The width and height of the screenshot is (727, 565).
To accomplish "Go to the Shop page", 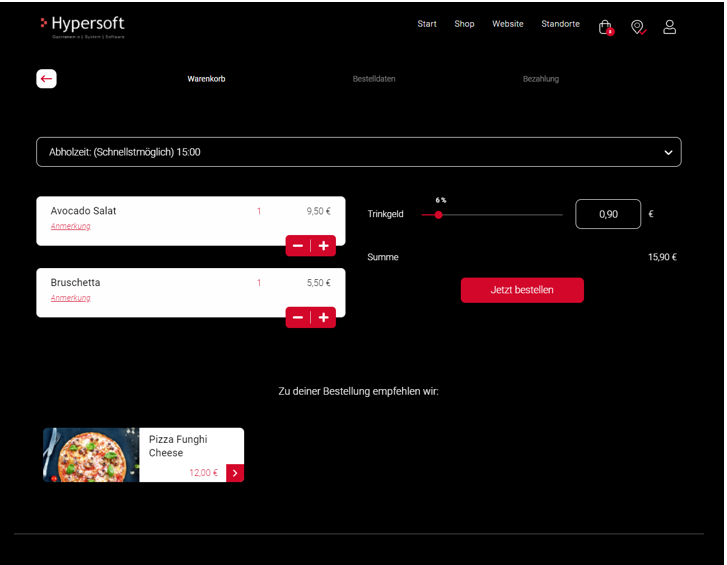I will coord(464,24).
